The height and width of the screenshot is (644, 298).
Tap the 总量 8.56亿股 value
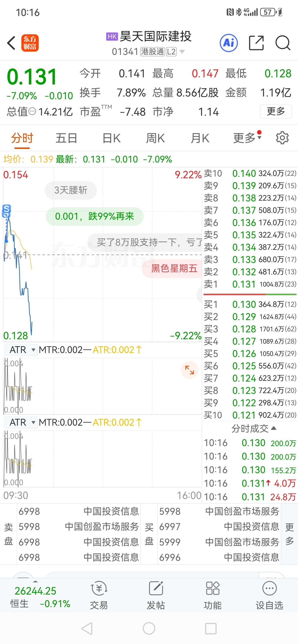(197, 93)
